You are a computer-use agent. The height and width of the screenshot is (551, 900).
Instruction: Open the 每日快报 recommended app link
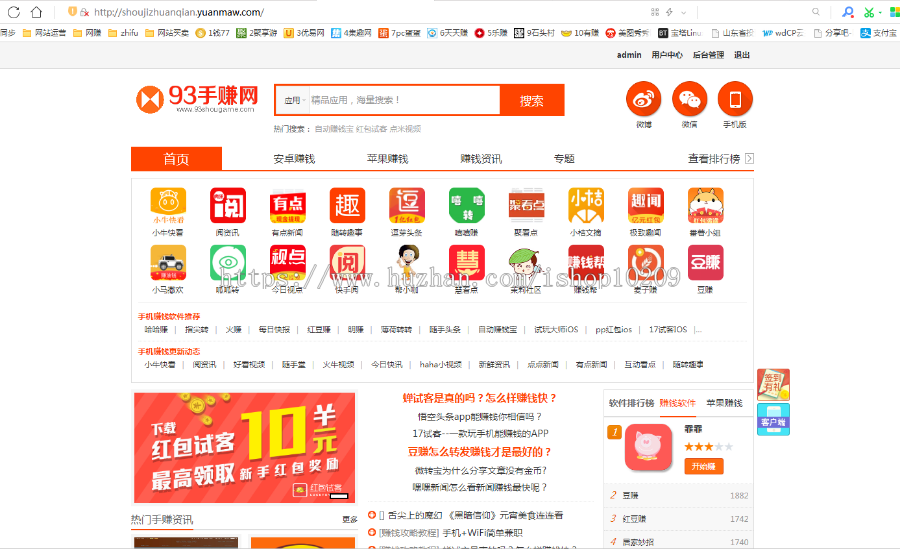(274, 329)
